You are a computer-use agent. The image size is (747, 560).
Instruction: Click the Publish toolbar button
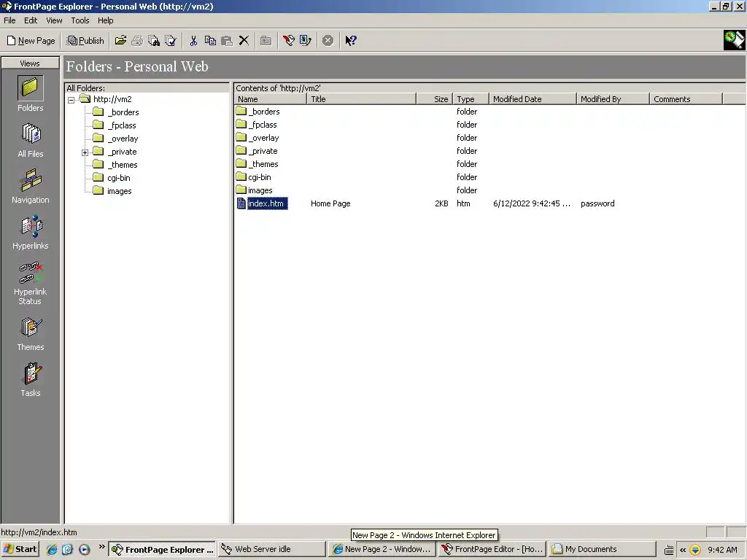pyautogui.click(x=85, y=41)
